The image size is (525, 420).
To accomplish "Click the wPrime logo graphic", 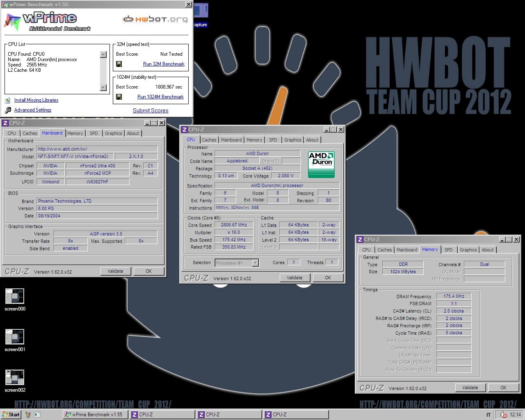I will (47, 21).
